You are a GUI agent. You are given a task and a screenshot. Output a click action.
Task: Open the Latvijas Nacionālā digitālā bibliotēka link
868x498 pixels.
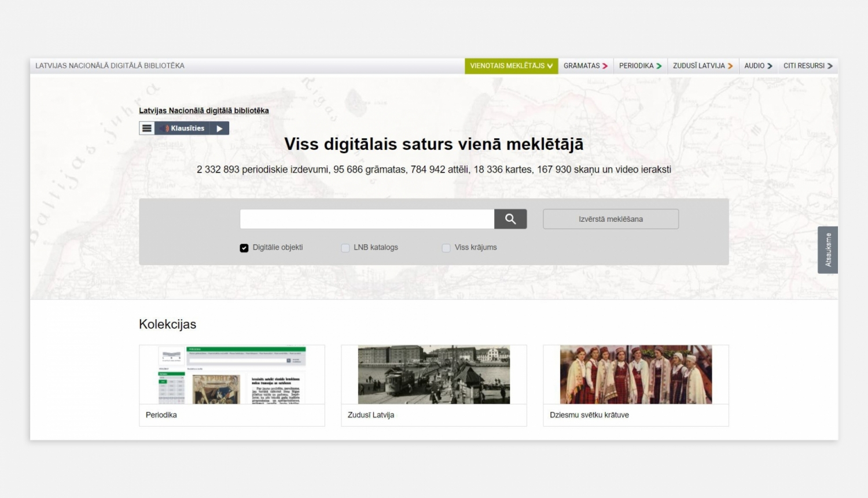pyautogui.click(x=204, y=110)
